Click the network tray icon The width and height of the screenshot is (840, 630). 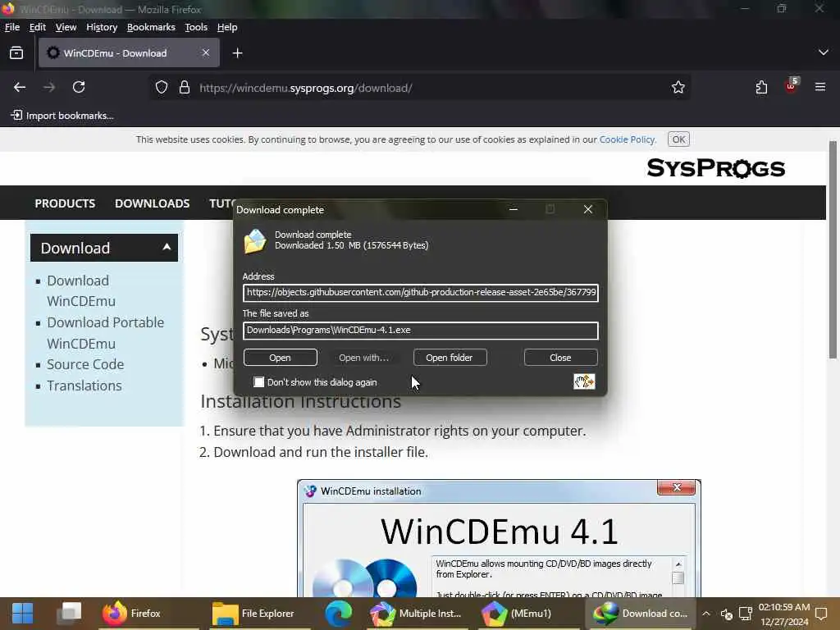pyautogui.click(x=745, y=614)
